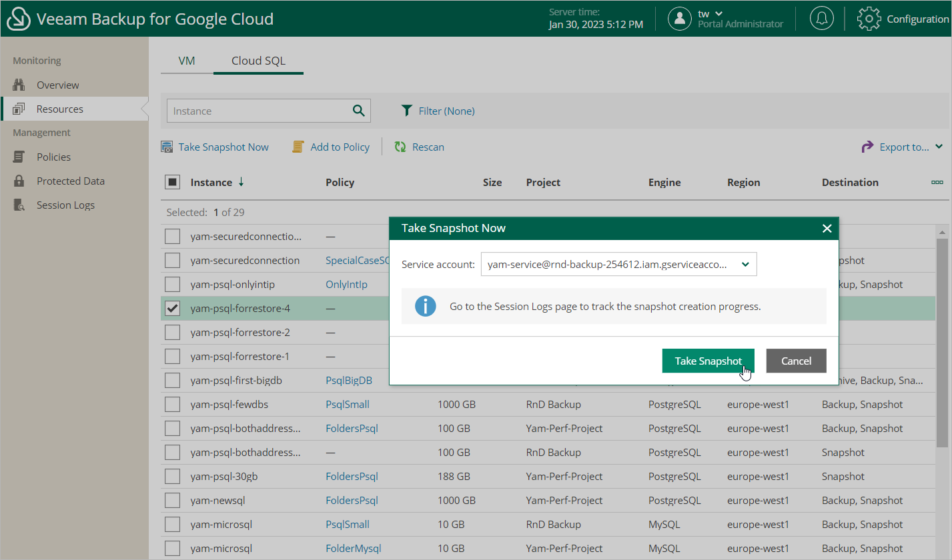Expand the tw user menu chevron
The width and height of the screenshot is (952, 560).
pos(719,14)
